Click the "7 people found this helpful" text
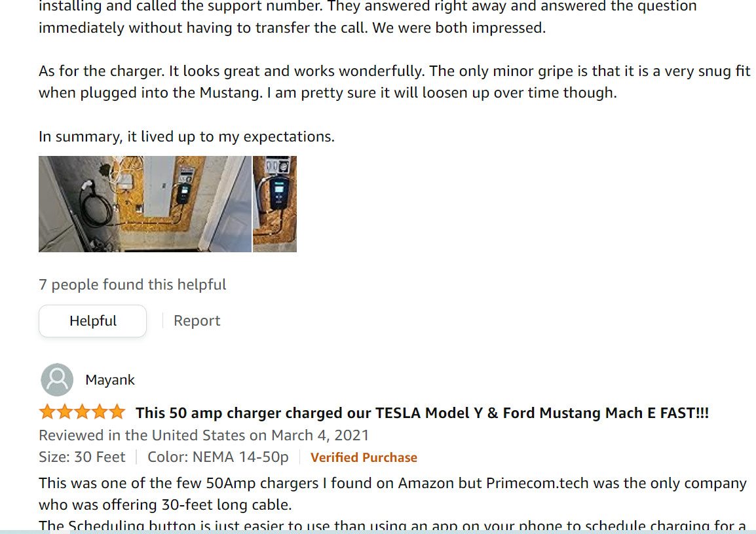Screen dimensions: 756x534 click(x=132, y=285)
